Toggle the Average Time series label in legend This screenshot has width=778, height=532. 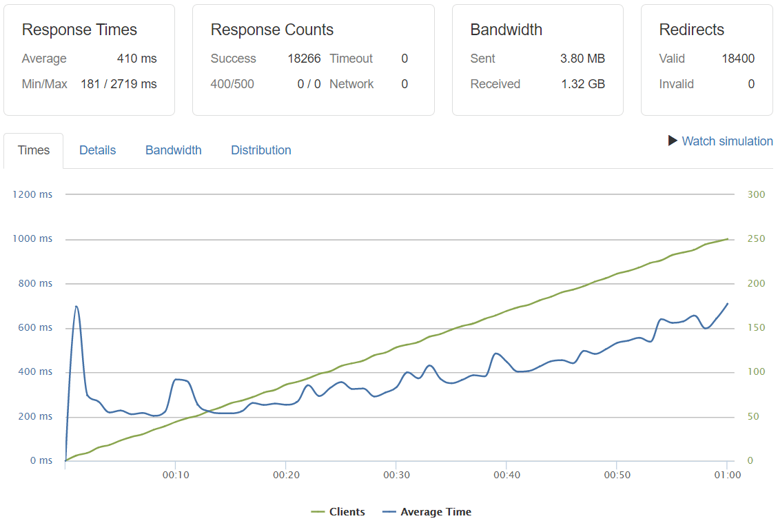coord(436,512)
